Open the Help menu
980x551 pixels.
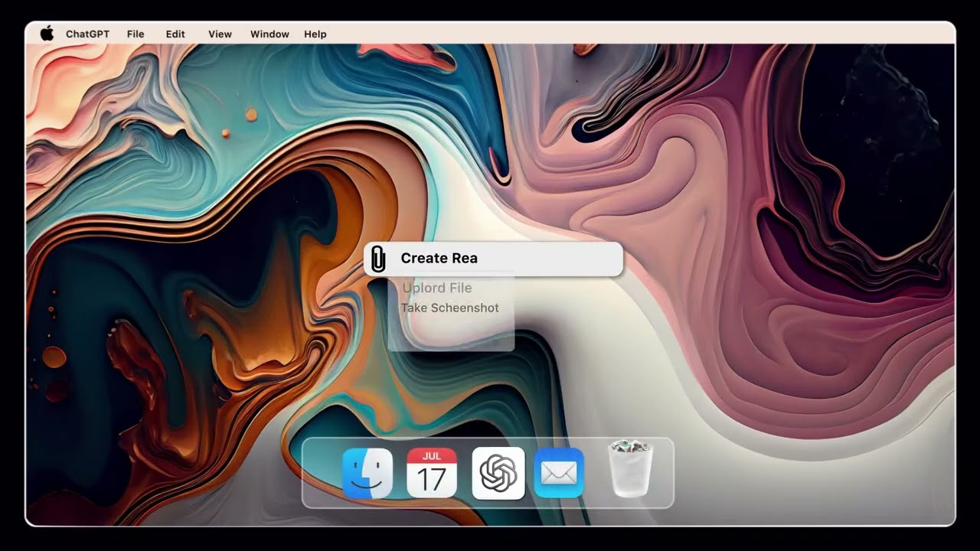[315, 34]
